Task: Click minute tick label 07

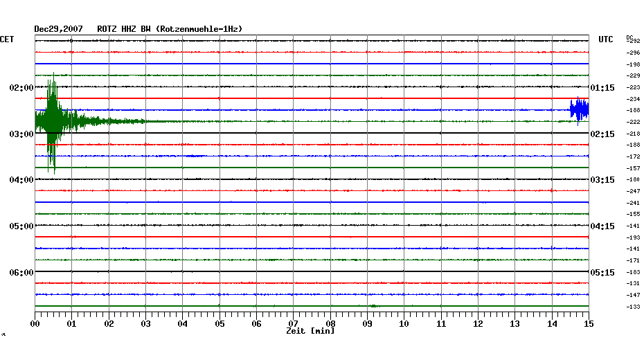Action: click(293, 323)
